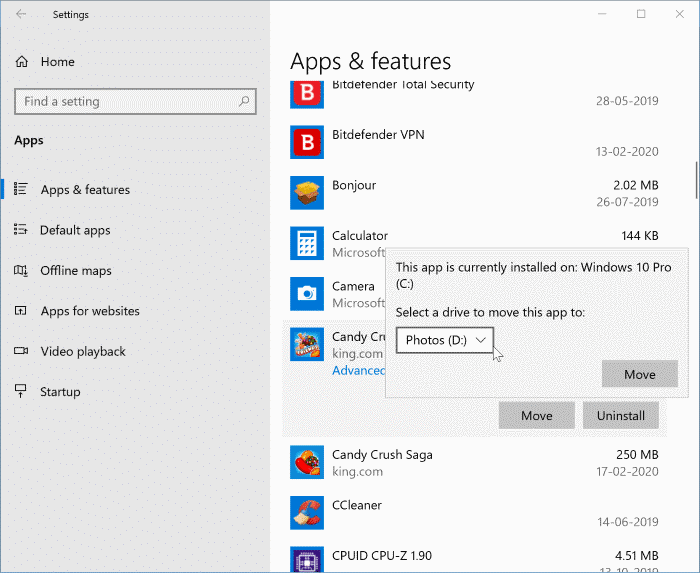The width and height of the screenshot is (700, 573).
Task: Click the Offline maps map icon
Action: [21, 270]
